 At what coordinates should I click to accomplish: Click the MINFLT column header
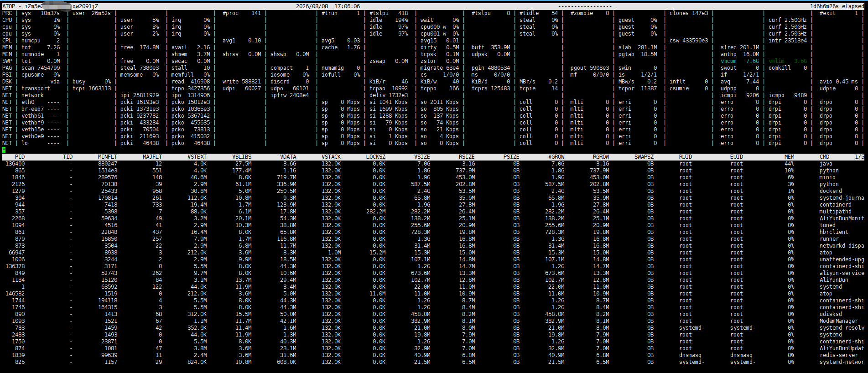(107, 157)
